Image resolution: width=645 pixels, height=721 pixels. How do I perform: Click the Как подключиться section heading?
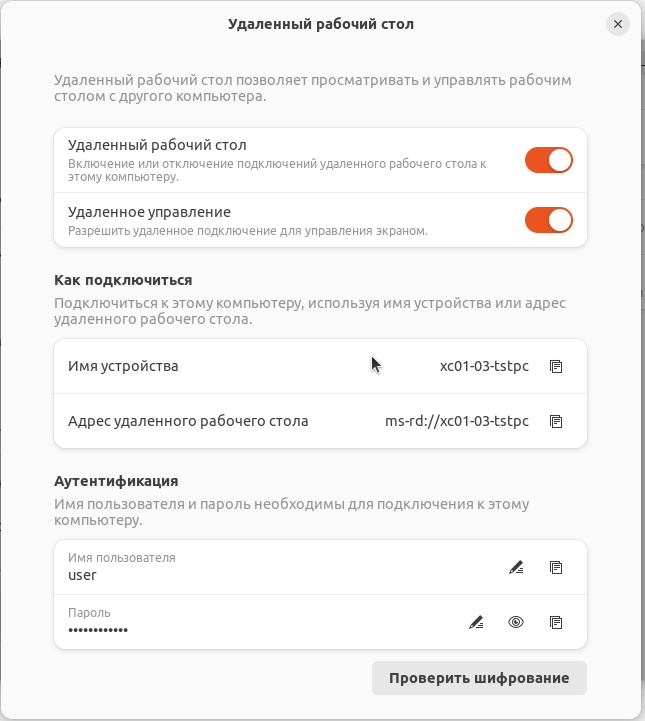(x=122, y=280)
